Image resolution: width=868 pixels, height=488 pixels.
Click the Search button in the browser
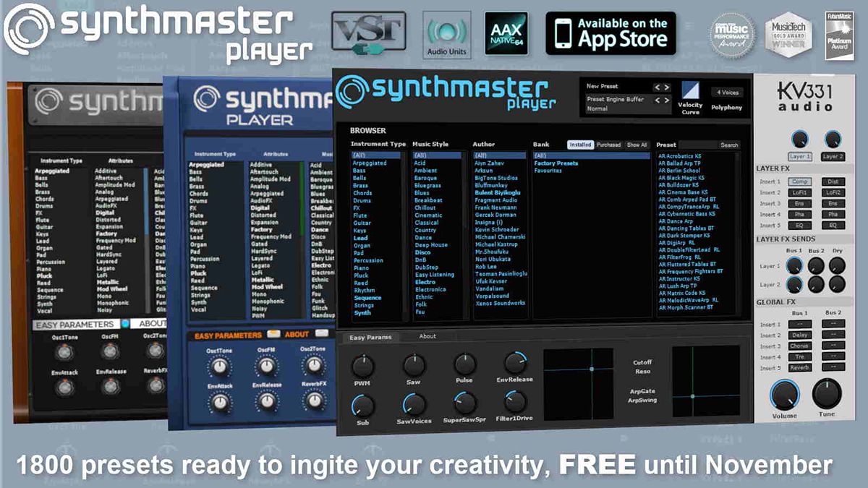click(729, 145)
